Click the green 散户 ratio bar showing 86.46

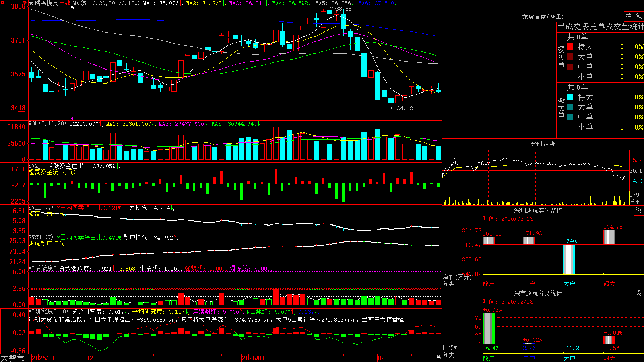pyautogui.click(x=488, y=328)
